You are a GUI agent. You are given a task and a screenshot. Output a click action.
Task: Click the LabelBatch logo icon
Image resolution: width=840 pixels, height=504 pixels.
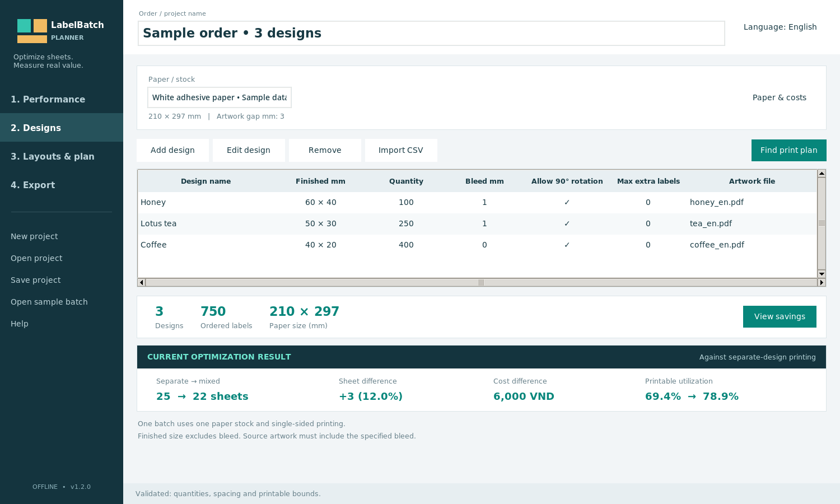(x=32, y=31)
